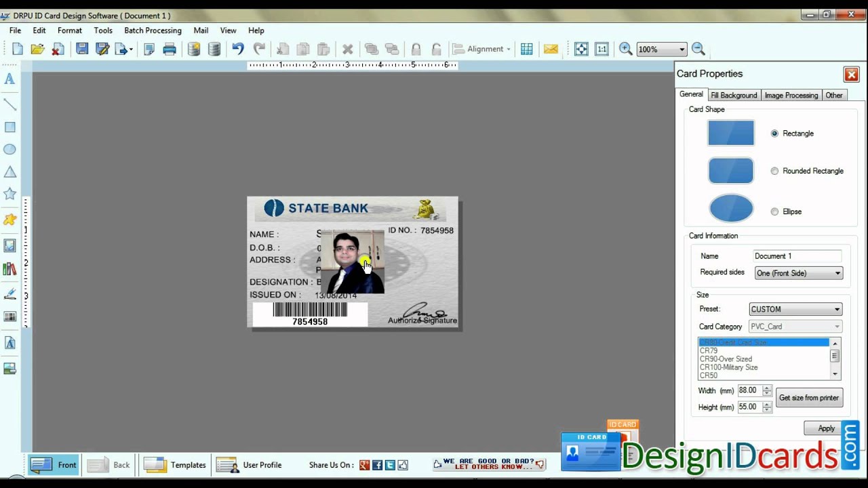Viewport: 868px width, 488px height.
Task: Expand the Required sides dropdown
Action: (799, 273)
